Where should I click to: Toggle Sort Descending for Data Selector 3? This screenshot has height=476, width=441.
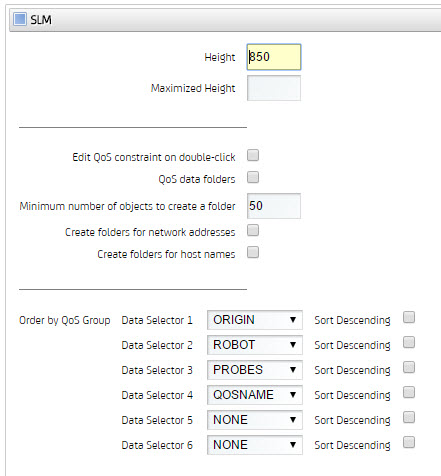[409, 367]
